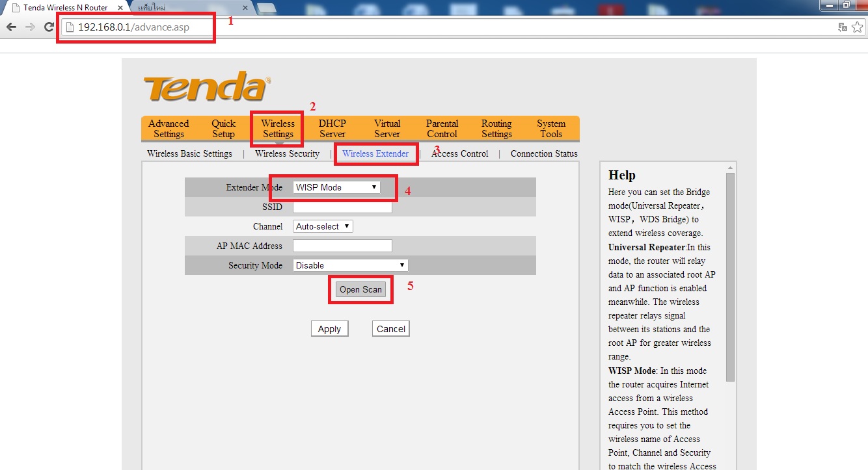The width and height of the screenshot is (868, 470).
Task: Click the 'Extender Mode' field label
Action: (254, 187)
